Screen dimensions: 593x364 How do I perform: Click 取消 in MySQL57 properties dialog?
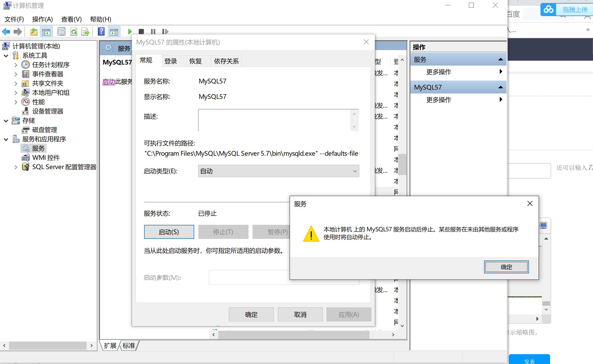click(300, 314)
